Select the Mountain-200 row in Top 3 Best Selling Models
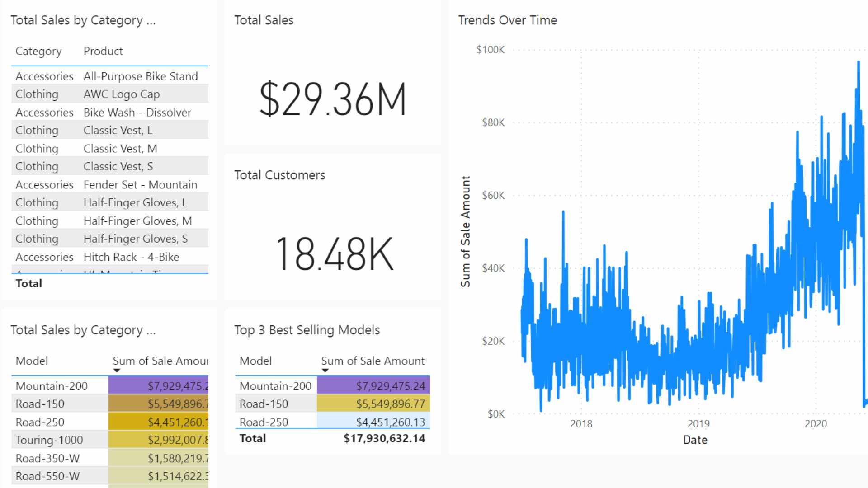The width and height of the screenshot is (868, 488). (276, 386)
